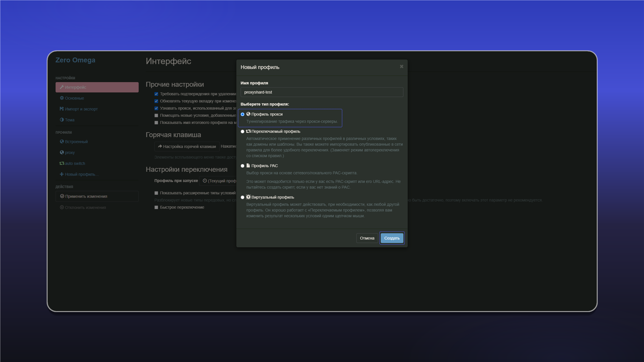
Task: Click the wrench icon beside Интерфейс
Action: coord(62,87)
